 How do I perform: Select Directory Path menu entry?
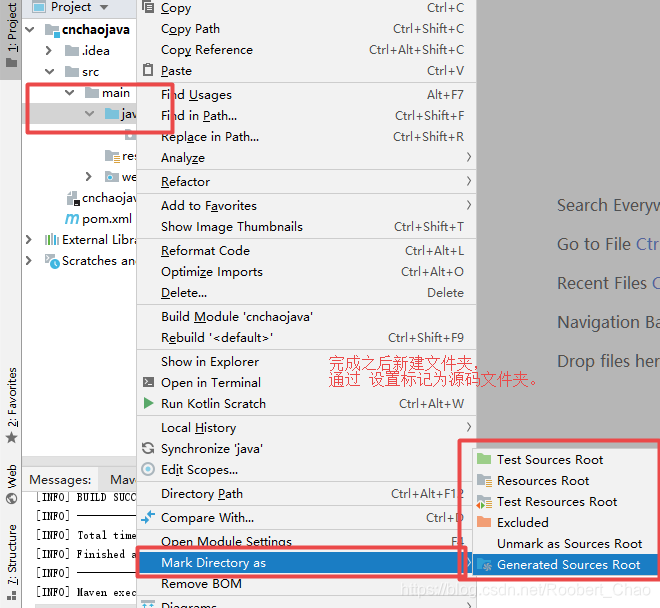point(306,493)
